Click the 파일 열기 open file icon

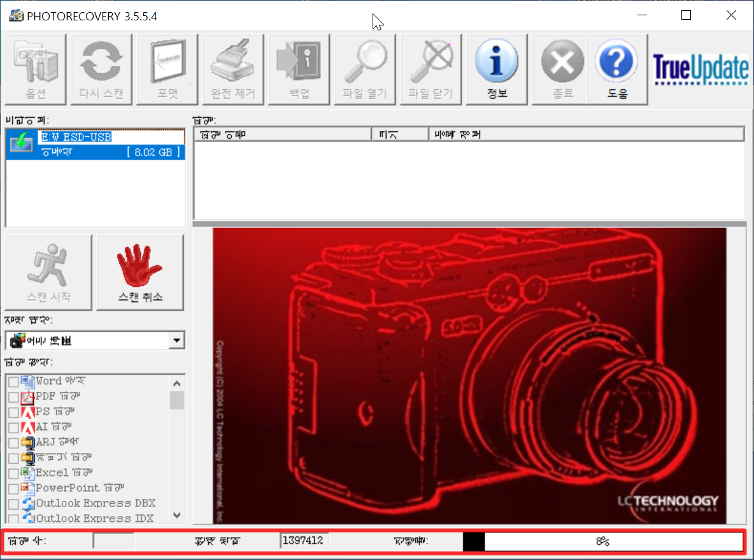point(365,69)
